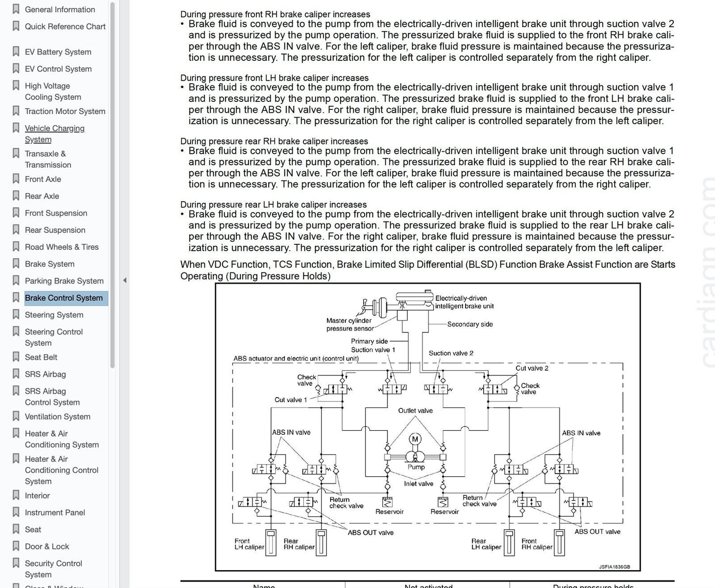The image size is (715, 588).
Task: Open Road Wheels & Tires bookmark
Action: point(62,247)
